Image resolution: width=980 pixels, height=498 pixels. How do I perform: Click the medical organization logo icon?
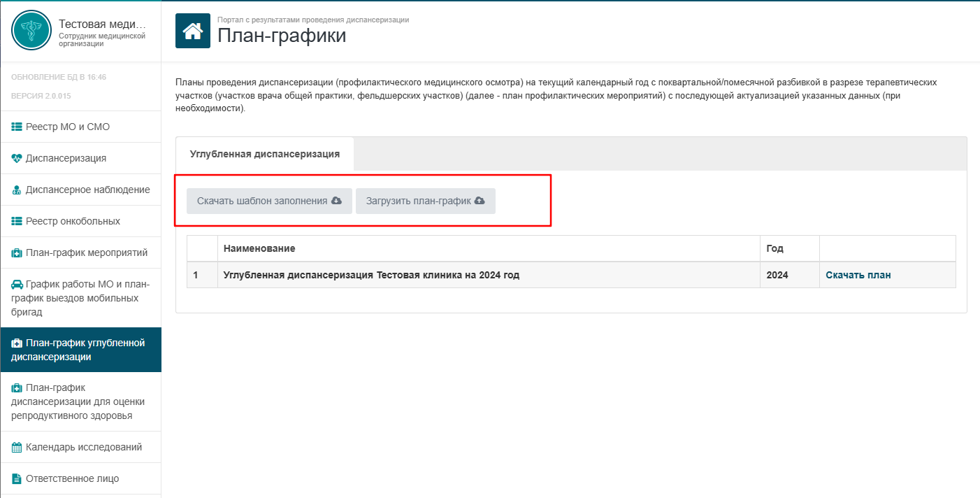coord(31,31)
